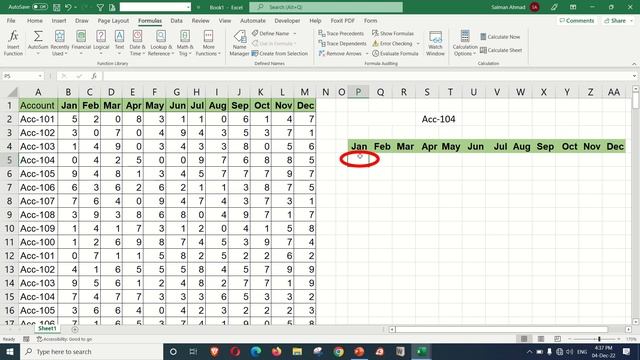Open Logical functions library
Image resolution: width=640 pixels, height=360 pixels.
tap(101, 43)
